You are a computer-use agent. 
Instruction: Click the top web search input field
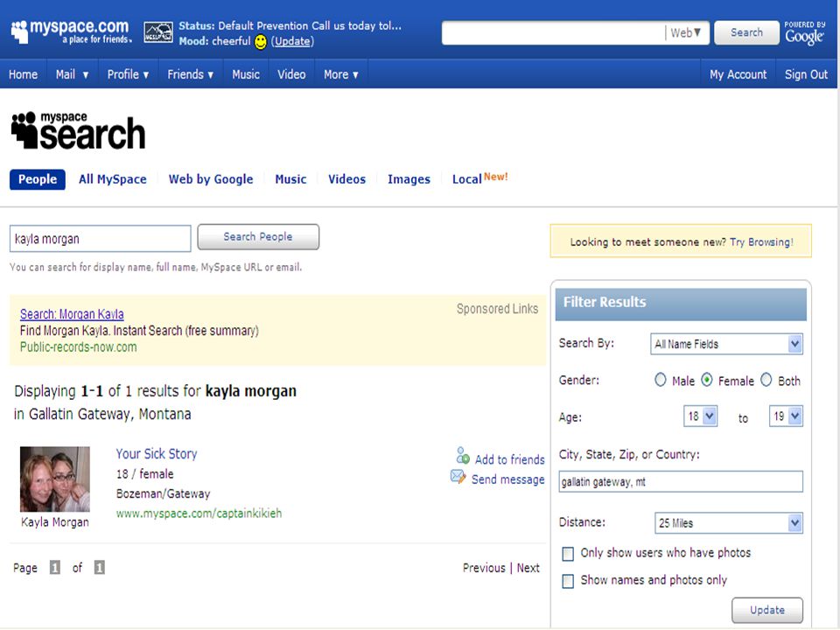click(553, 32)
